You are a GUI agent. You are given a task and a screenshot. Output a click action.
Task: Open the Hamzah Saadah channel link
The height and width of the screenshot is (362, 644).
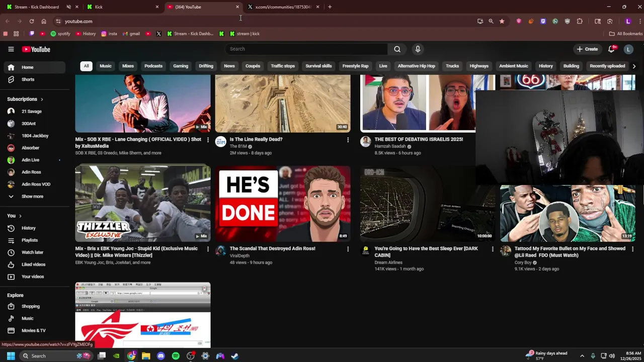point(390,146)
